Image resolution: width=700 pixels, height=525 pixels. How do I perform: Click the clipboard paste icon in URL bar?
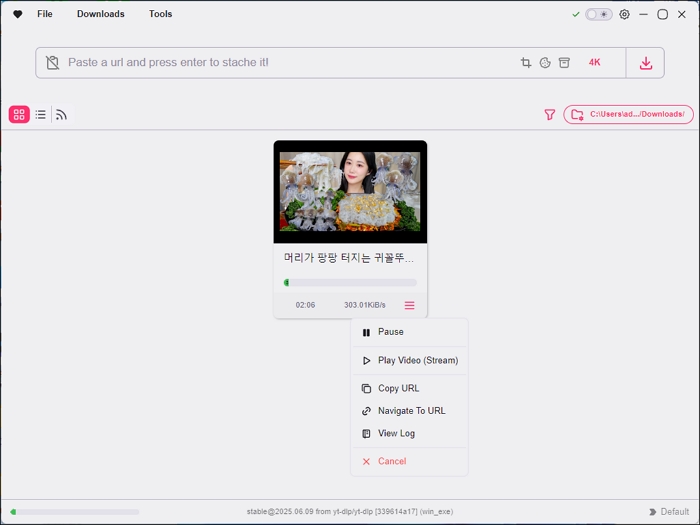[x=52, y=62]
